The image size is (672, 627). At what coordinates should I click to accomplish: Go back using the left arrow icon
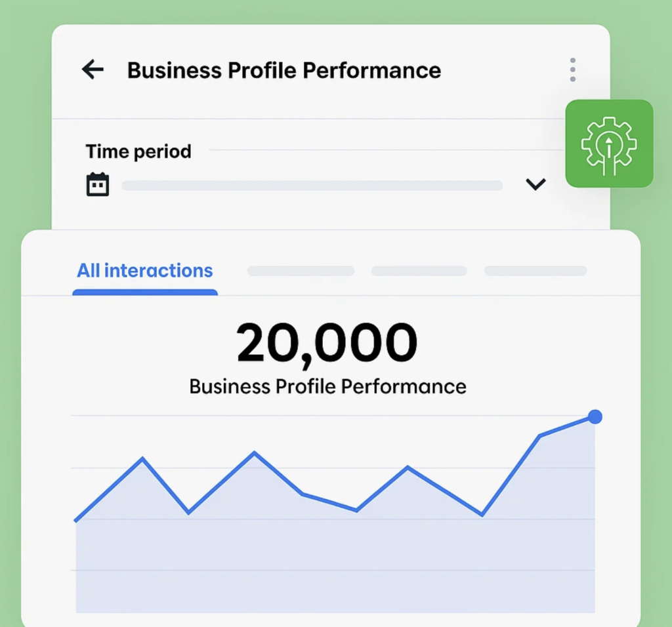coord(93,70)
